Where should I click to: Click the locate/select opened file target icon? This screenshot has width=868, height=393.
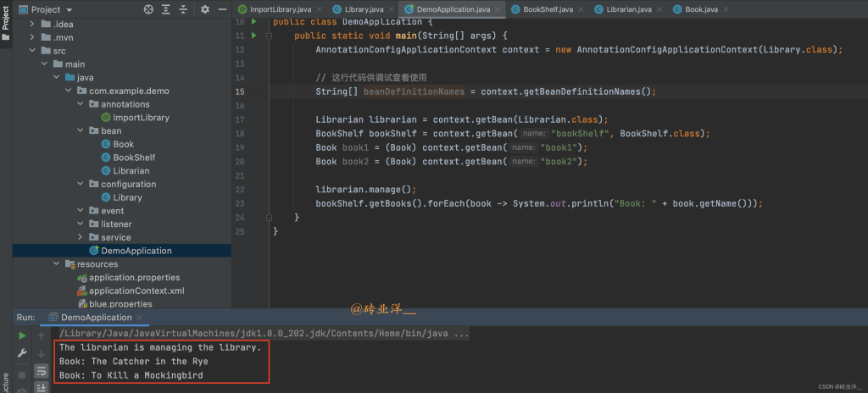(149, 9)
